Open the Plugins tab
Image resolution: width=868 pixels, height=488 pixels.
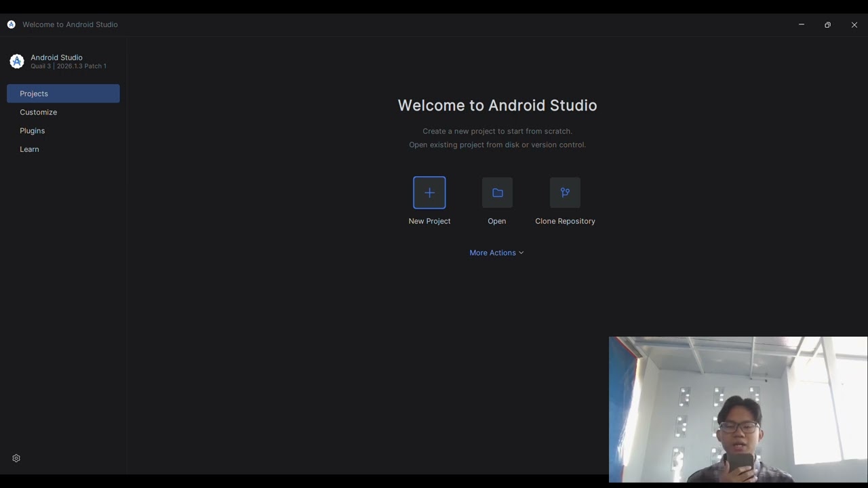[63, 131]
